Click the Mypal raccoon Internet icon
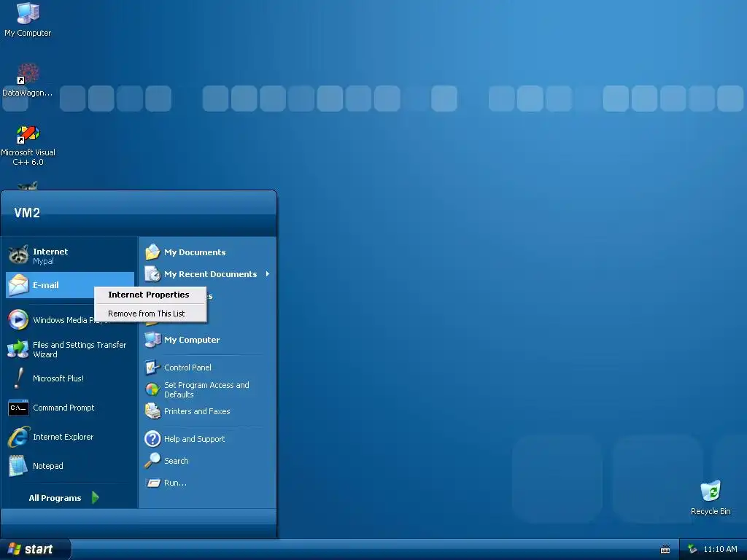The height and width of the screenshot is (560, 747). point(18,255)
